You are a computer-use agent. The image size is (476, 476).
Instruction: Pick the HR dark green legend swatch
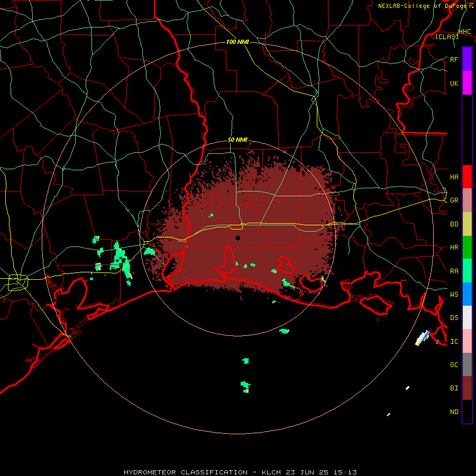[x=467, y=247]
